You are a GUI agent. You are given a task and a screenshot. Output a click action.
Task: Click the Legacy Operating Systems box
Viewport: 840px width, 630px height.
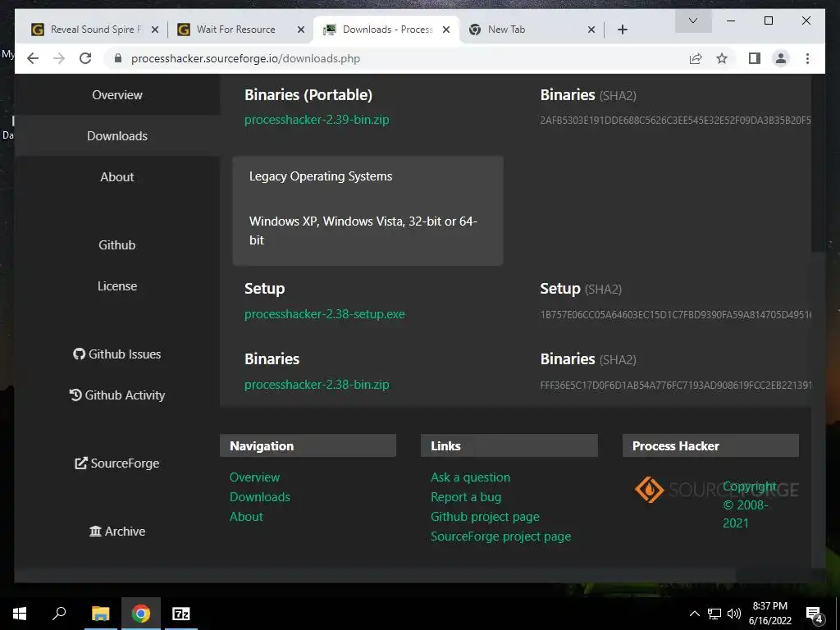tap(367, 211)
